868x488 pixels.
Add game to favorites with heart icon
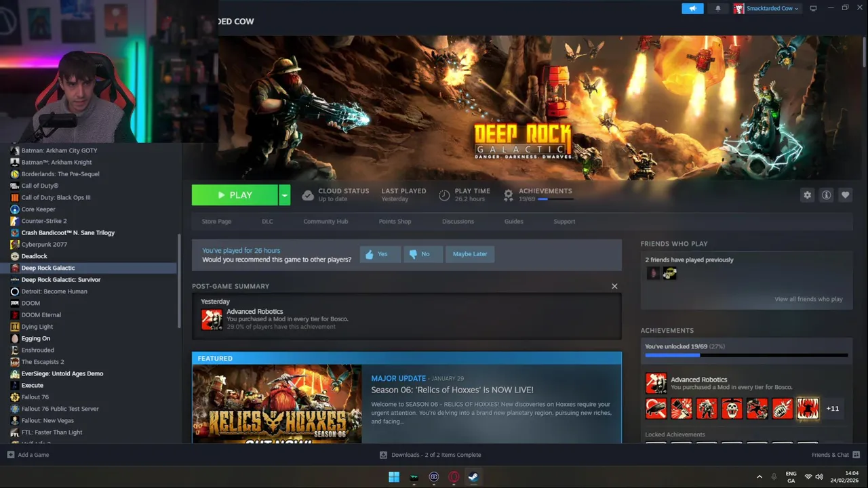845,195
